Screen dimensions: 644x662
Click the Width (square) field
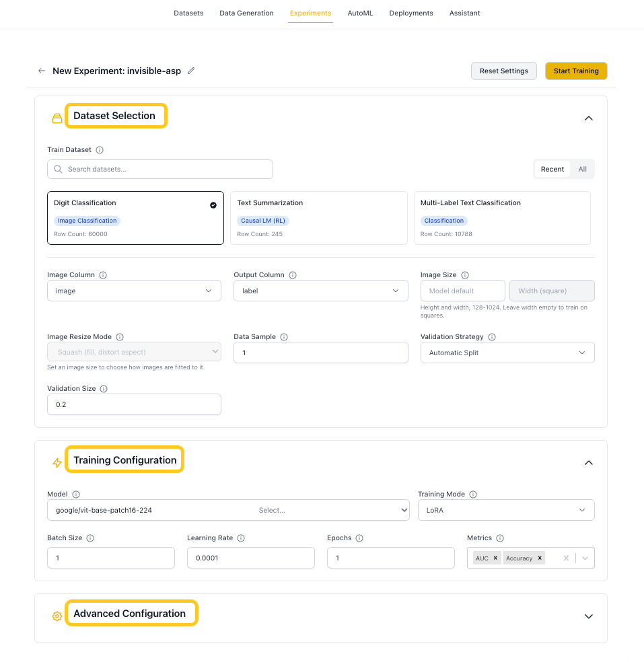tap(552, 291)
